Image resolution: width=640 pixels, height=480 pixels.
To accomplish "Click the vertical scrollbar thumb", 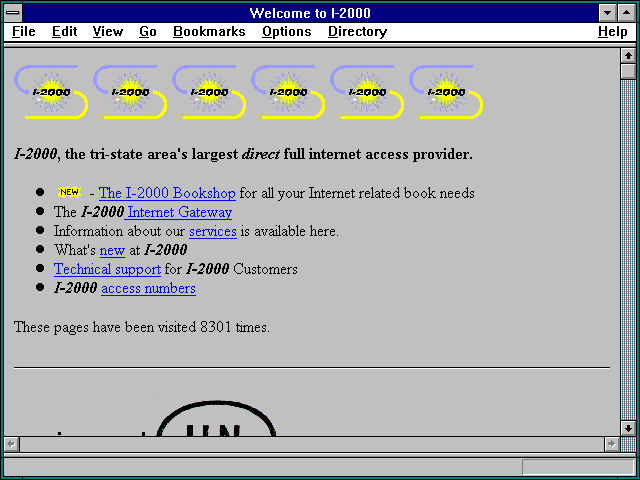I will tap(628, 71).
